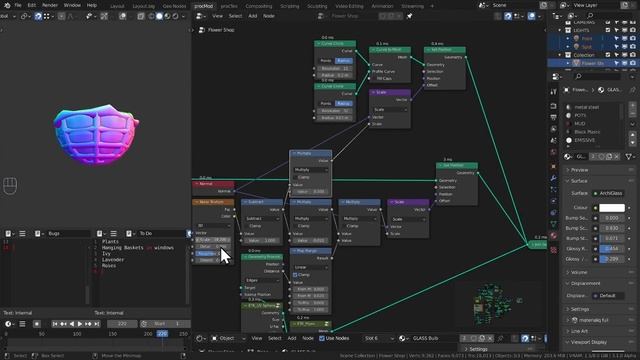Screen dimensions: 640x360
Task: Open the geometry node editor Node menu
Action: pos(269,16)
